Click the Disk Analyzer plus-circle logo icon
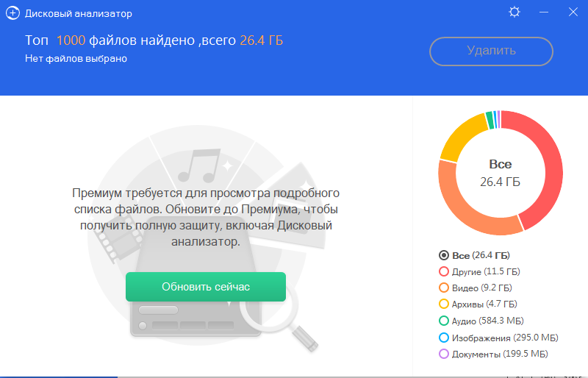 12,13
